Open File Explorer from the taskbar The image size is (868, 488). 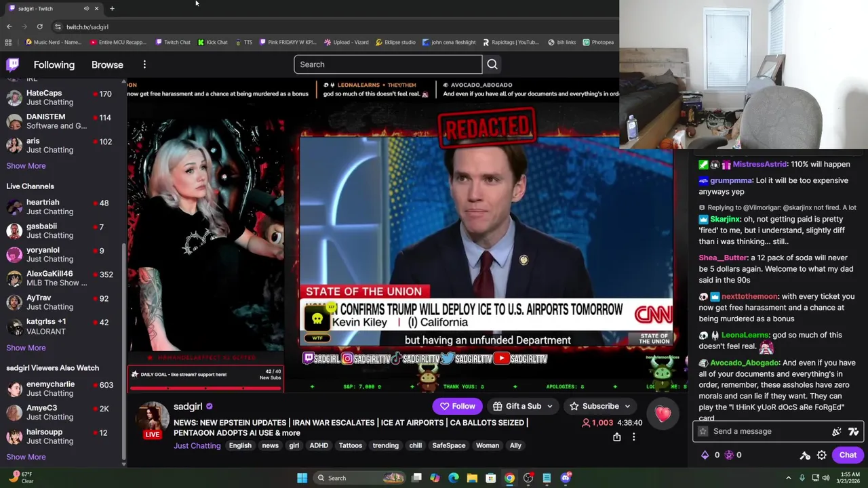click(472, 478)
